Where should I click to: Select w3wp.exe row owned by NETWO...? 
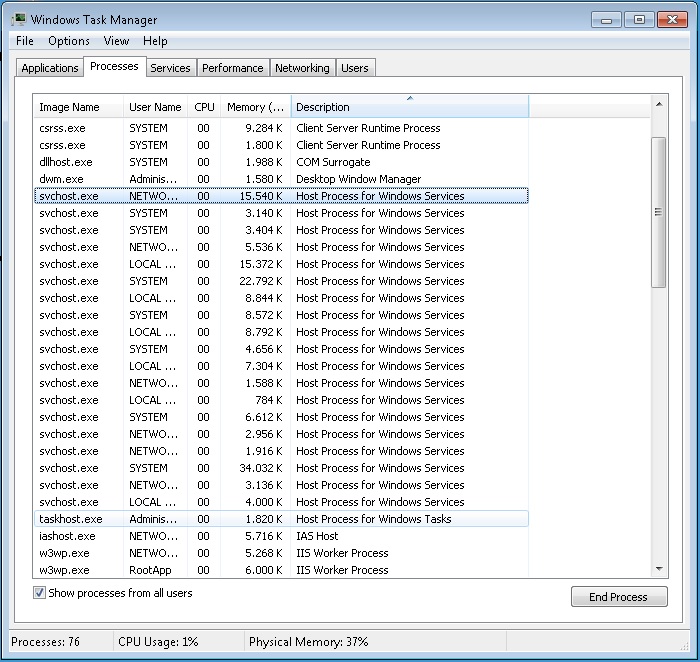tap(281, 553)
